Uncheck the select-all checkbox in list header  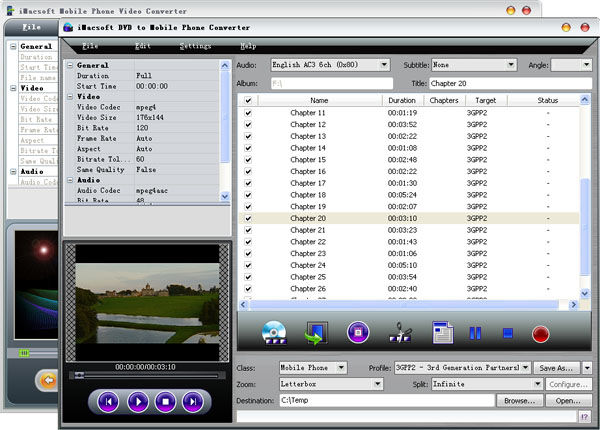[x=248, y=100]
